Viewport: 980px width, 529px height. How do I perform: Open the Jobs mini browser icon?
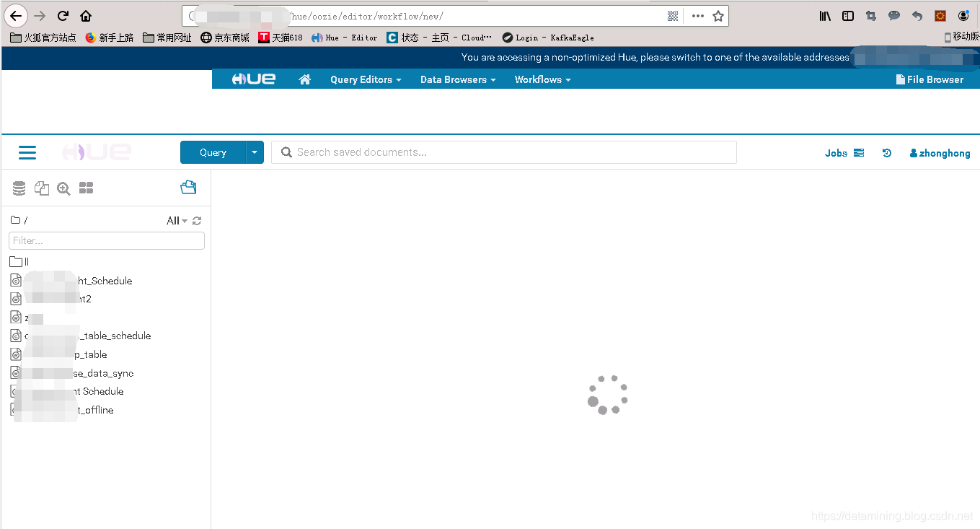click(859, 153)
